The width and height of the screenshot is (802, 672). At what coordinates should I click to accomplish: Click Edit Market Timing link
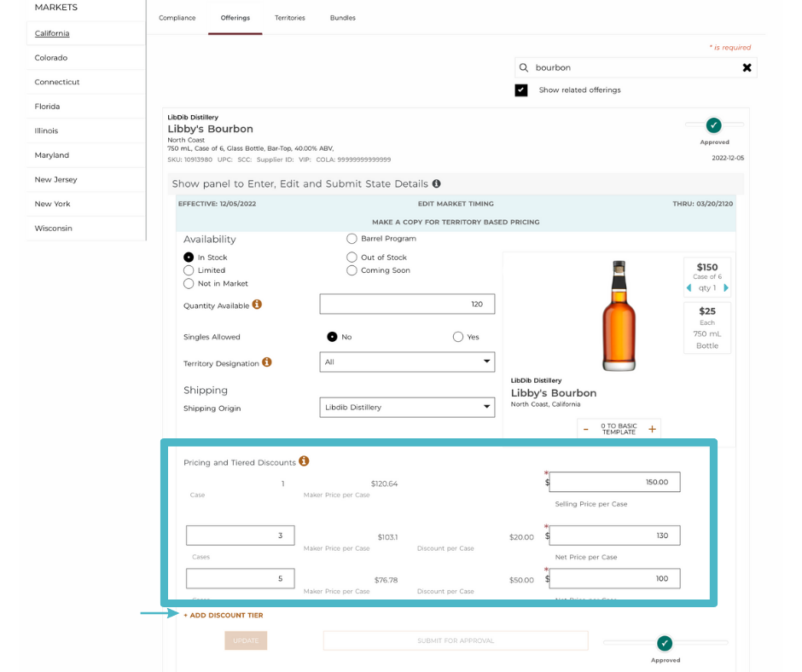(x=456, y=204)
